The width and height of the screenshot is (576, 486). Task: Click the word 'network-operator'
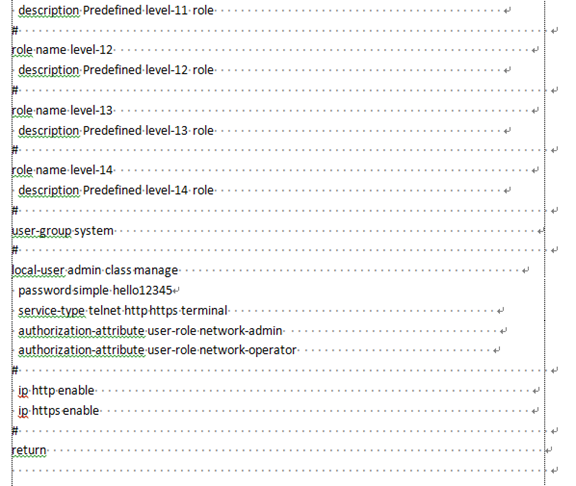pos(248,350)
